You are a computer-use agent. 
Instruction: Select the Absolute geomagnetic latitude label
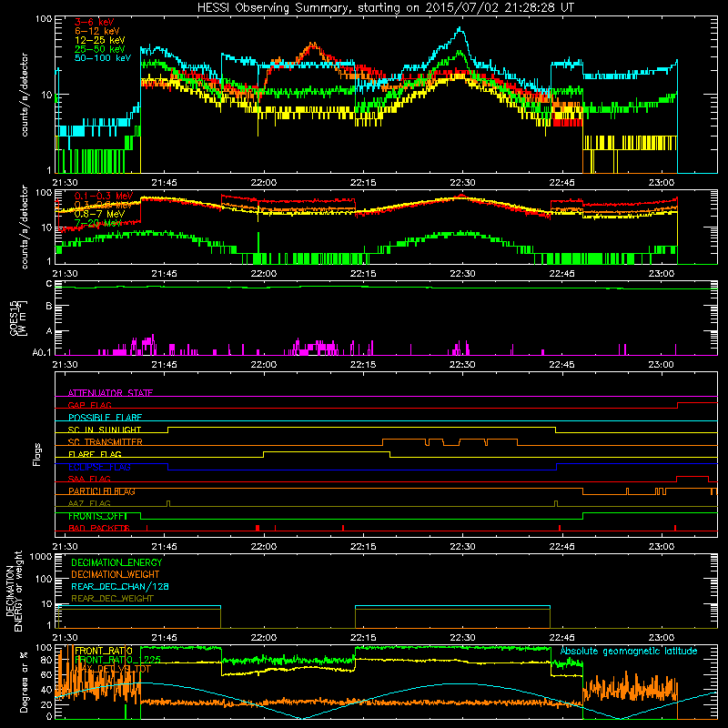[x=629, y=651]
